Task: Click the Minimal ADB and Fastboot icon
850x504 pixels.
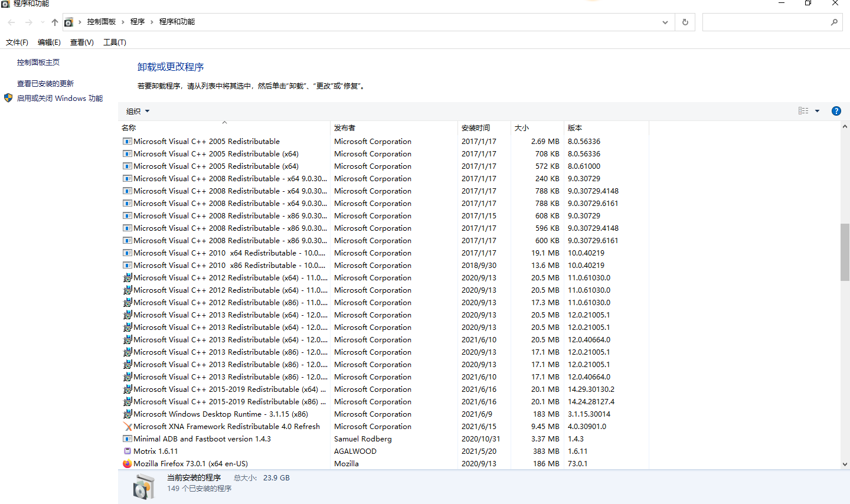Action: (127, 438)
